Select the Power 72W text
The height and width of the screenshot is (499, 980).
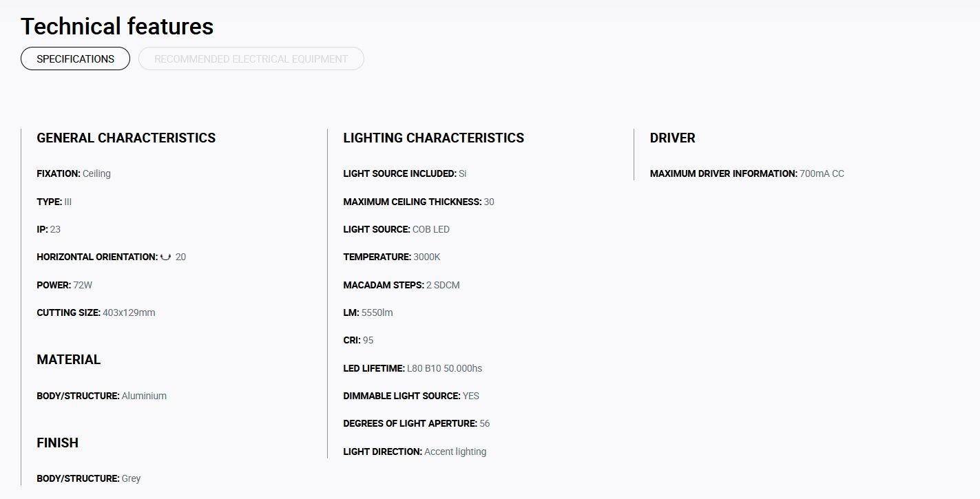(x=65, y=285)
